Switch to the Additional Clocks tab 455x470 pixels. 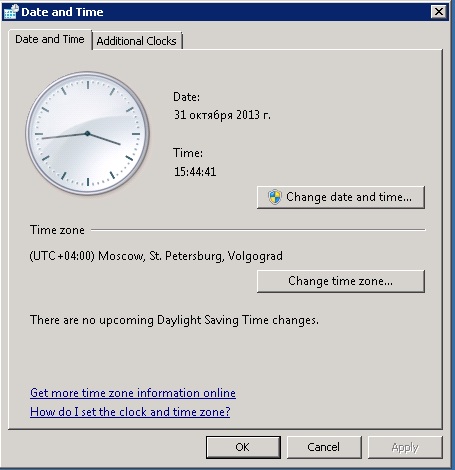tap(137, 41)
